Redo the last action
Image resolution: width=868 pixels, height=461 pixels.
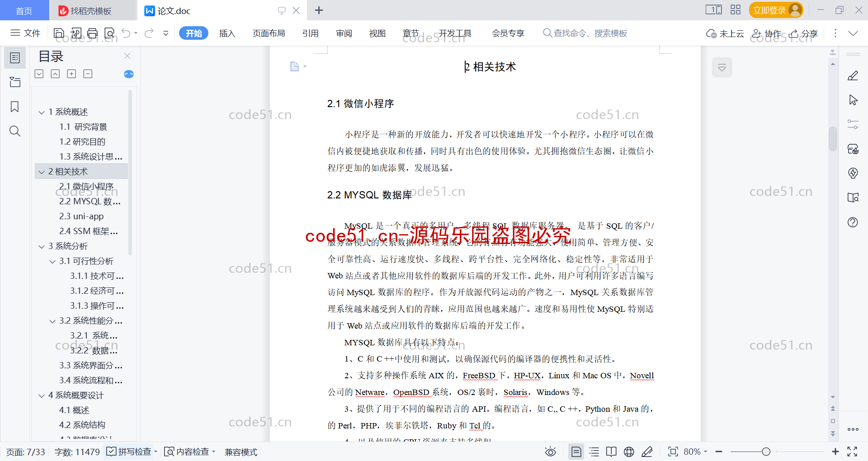(149, 33)
